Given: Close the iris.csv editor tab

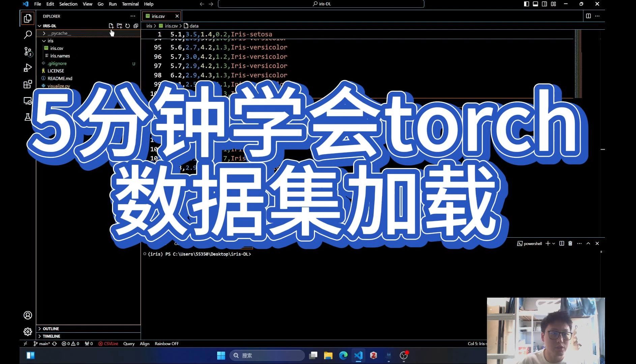Looking at the screenshot, I should click(x=177, y=16).
